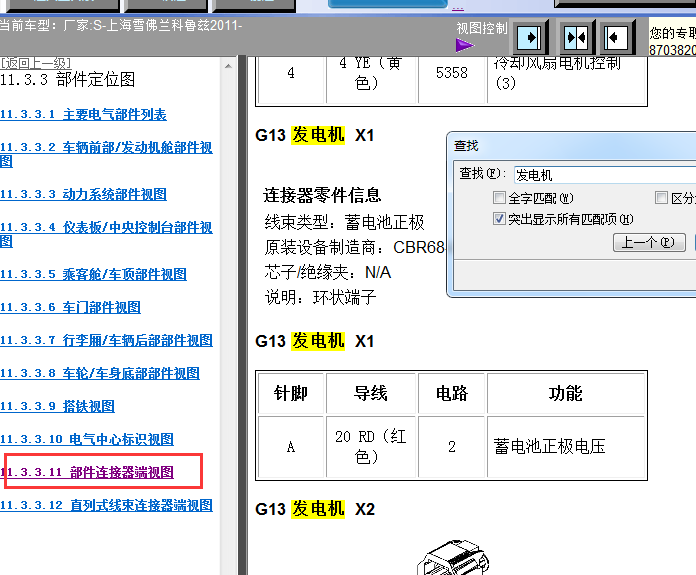Viewport: 696px width, 575px height.
Task: Open 11.3.3.5 乘客舱/车顶部件视图 link
Action: [93, 274]
